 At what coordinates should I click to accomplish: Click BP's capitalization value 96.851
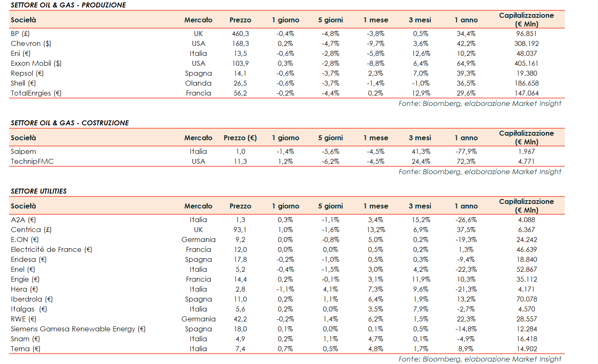click(526, 34)
